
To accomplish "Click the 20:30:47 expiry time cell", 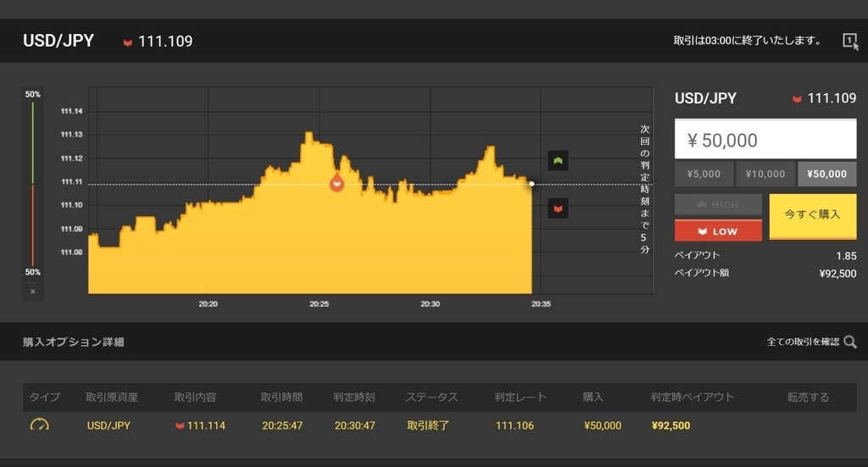I will [x=355, y=425].
